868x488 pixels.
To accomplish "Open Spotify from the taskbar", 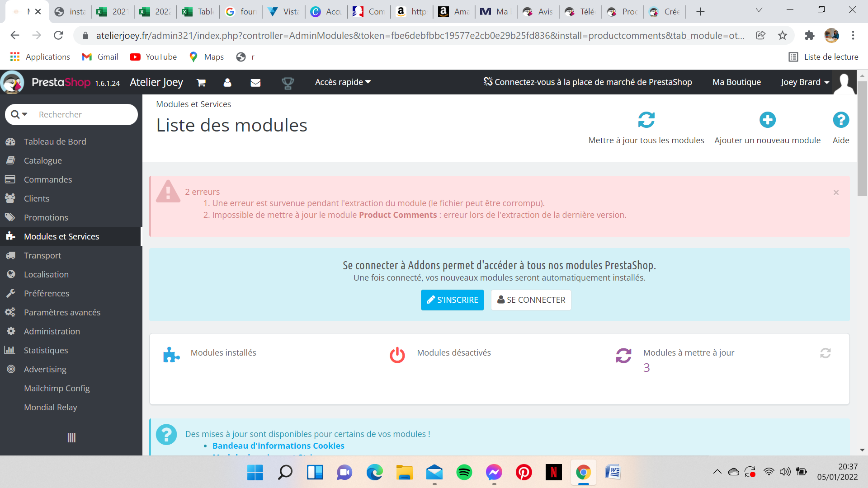I will [464, 472].
